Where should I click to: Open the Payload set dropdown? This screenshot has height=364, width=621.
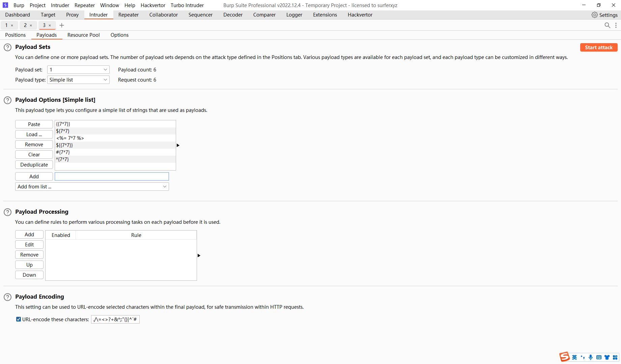(78, 70)
